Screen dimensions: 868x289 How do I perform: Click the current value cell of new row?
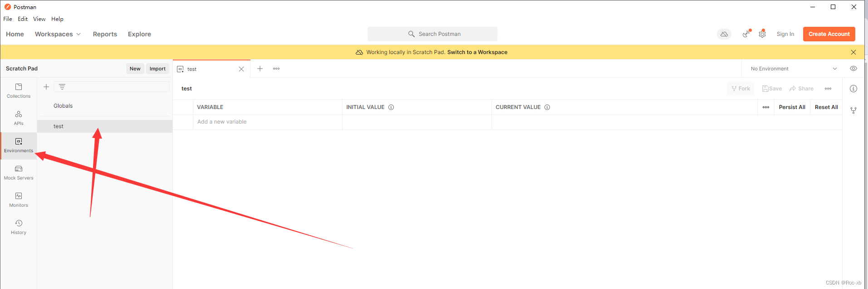pyautogui.click(x=667, y=122)
